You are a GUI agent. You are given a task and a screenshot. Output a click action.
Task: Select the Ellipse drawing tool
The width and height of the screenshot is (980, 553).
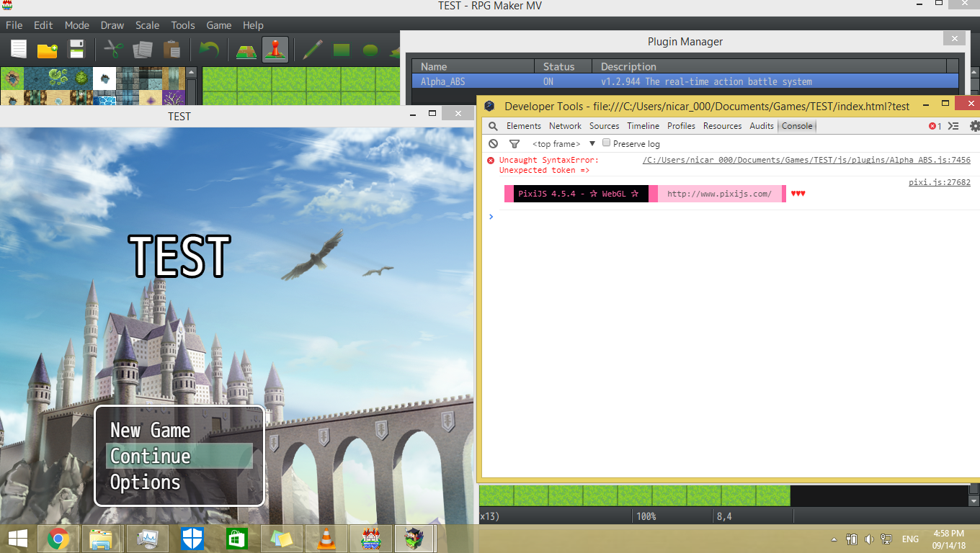point(370,50)
